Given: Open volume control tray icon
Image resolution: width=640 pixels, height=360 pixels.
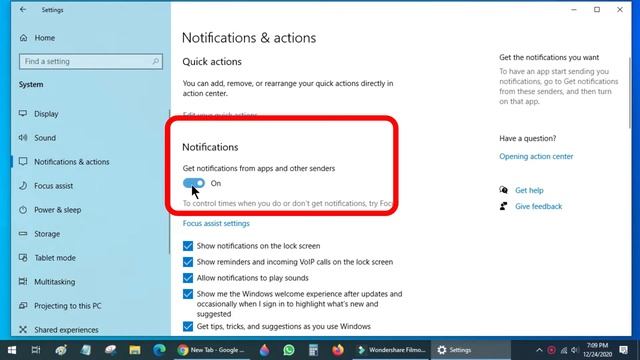Looking at the screenshot, I should click(575, 350).
